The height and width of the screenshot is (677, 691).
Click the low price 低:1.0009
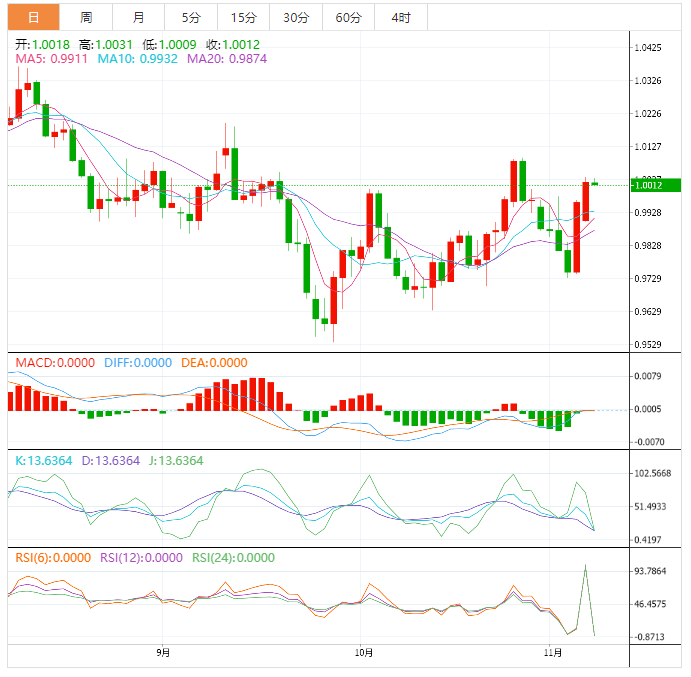click(x=169, y=45)
